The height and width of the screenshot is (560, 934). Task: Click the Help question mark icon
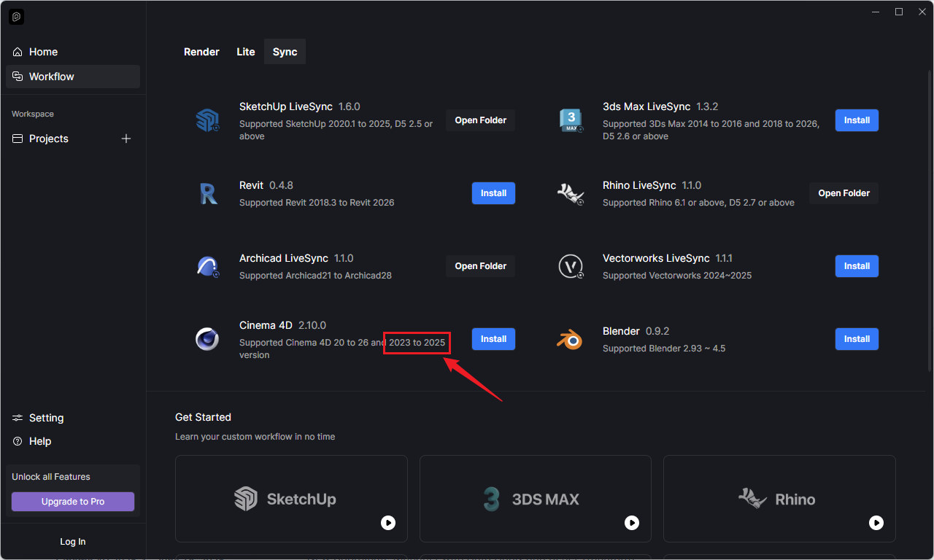[x=18, y=441]
